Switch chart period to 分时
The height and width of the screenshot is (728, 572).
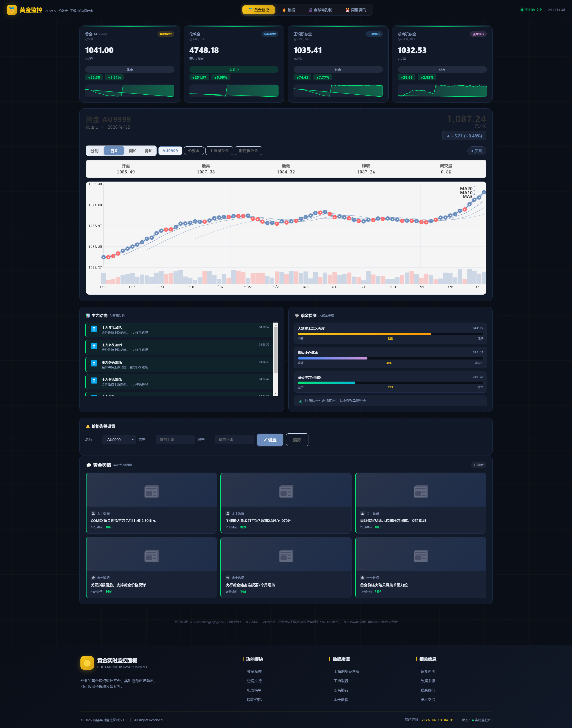(x=95, y=151)
